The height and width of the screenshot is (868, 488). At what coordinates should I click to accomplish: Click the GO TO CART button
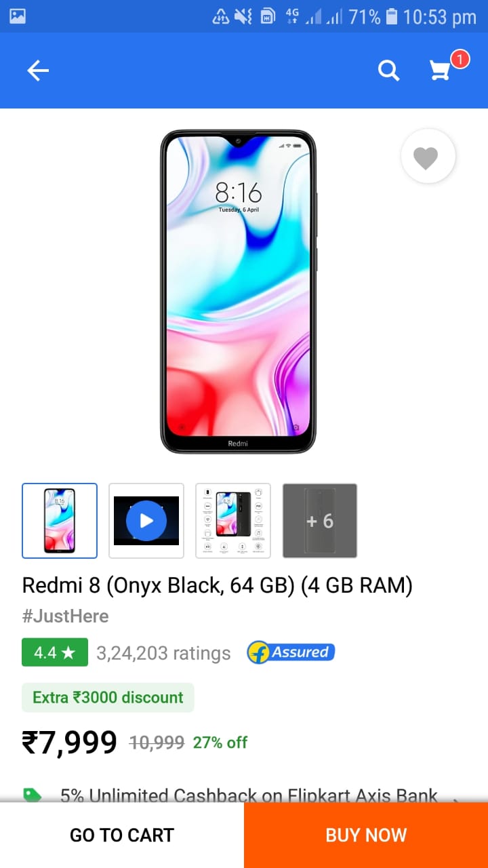click(122, 835)
